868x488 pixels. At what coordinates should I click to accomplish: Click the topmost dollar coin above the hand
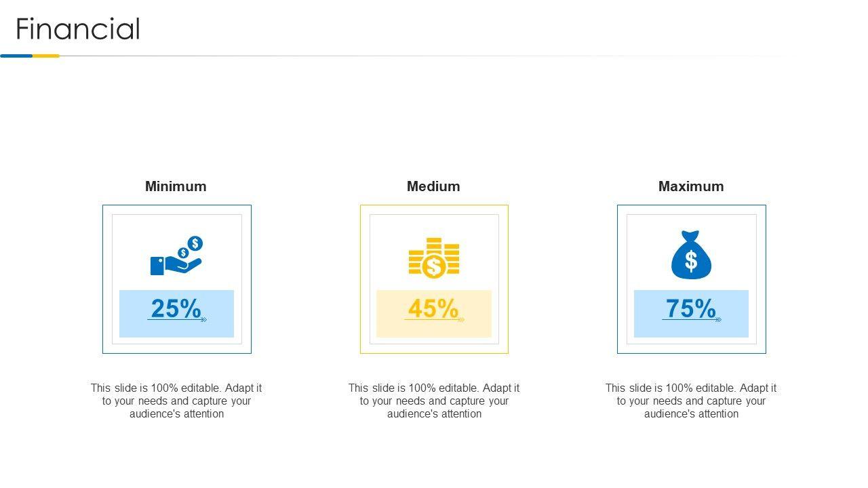(195, 243)
